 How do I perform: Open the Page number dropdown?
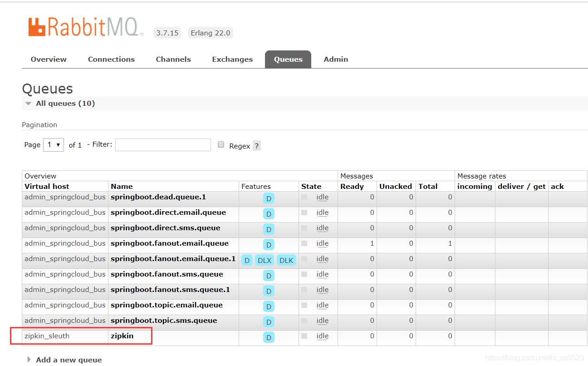coord(53,144)
